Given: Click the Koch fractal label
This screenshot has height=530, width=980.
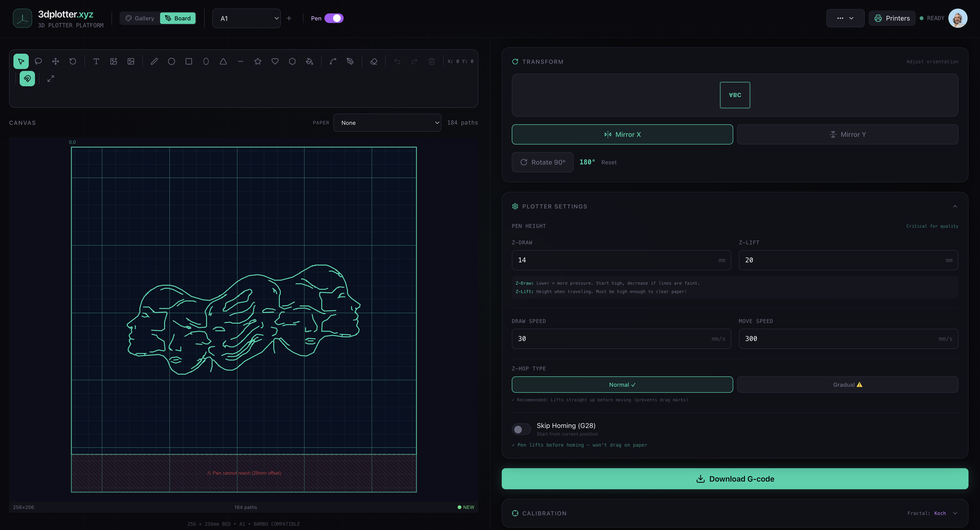Looking at the screenshot, I should [x=940, y=513].
